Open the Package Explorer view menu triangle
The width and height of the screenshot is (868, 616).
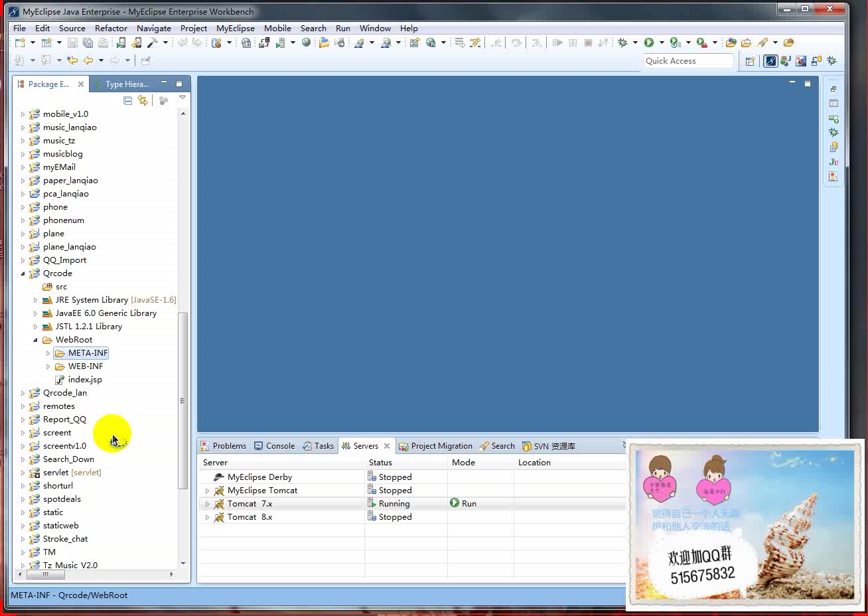tap(182, 98)
